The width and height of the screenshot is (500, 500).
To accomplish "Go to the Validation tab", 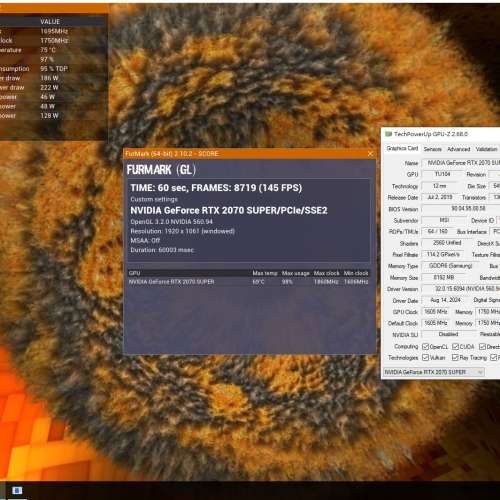I will [x=486, y=149].
